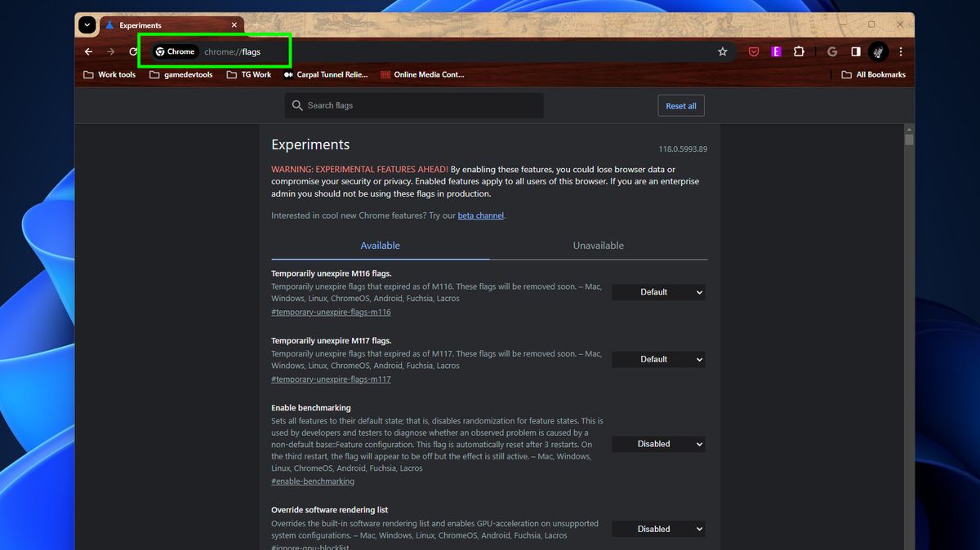Open the Online Media Cont... bookmark
This screenshot has height=550, width=980.
pyautogui.click(x=421, y=74)
